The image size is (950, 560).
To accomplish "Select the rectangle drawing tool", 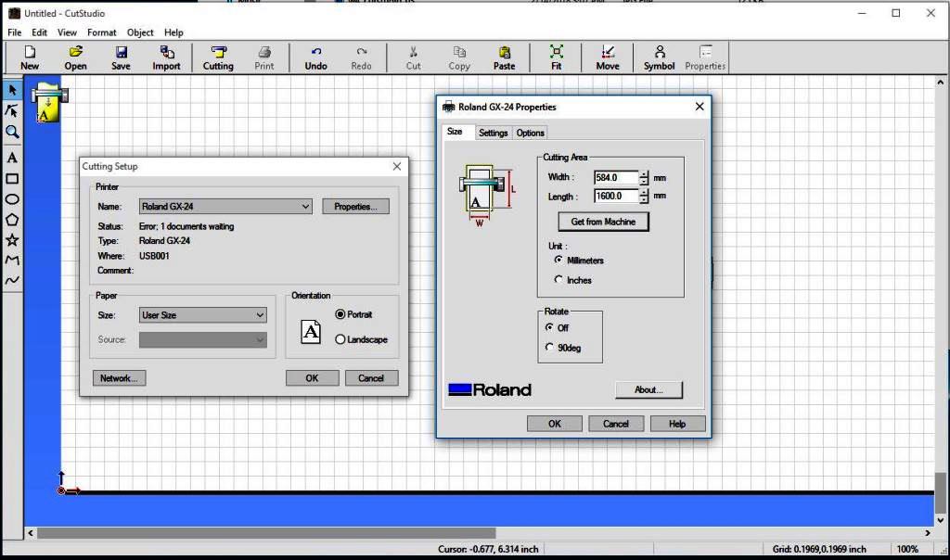I will [12, 179].
